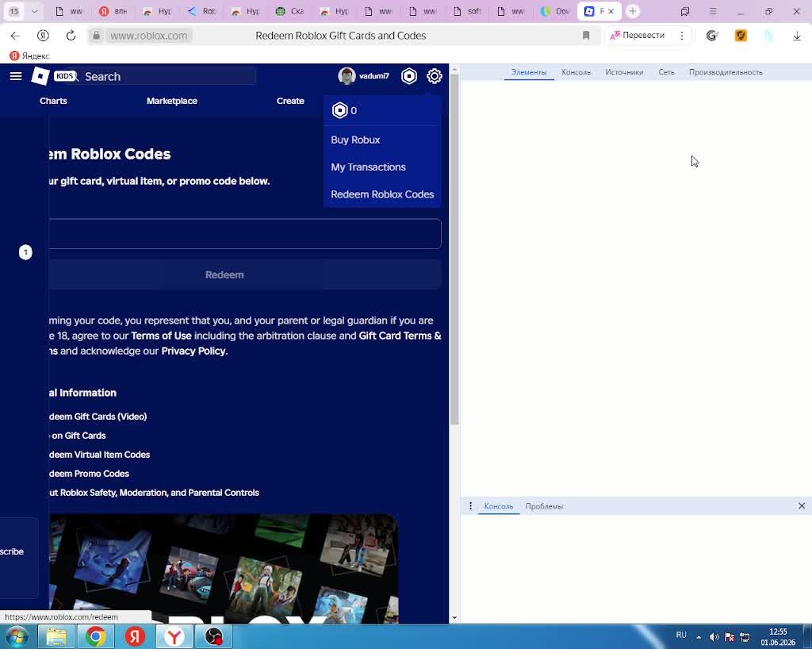This screenshot has width=812, height=649.
Task: Click the www.roblox.com address bar
Action: click(148, 36)
